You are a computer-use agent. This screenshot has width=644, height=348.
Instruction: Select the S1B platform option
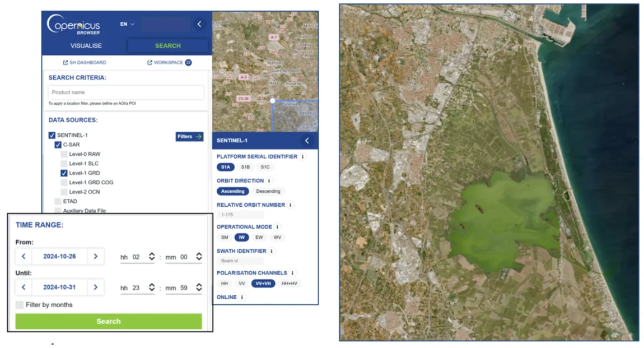pos(245,167)
